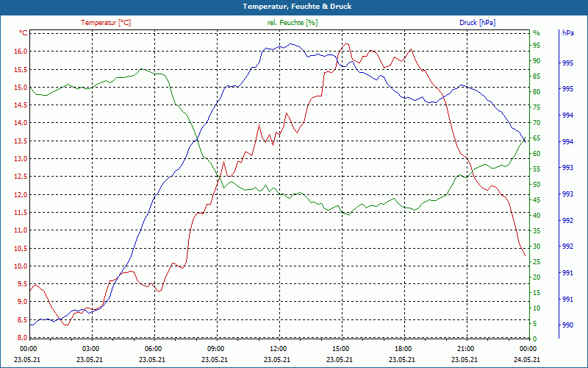This screenshot has width=588, height=368.
Task: Click the '13,5' temperature axis value
Action: pyautogui.click(x=21, y=141)
